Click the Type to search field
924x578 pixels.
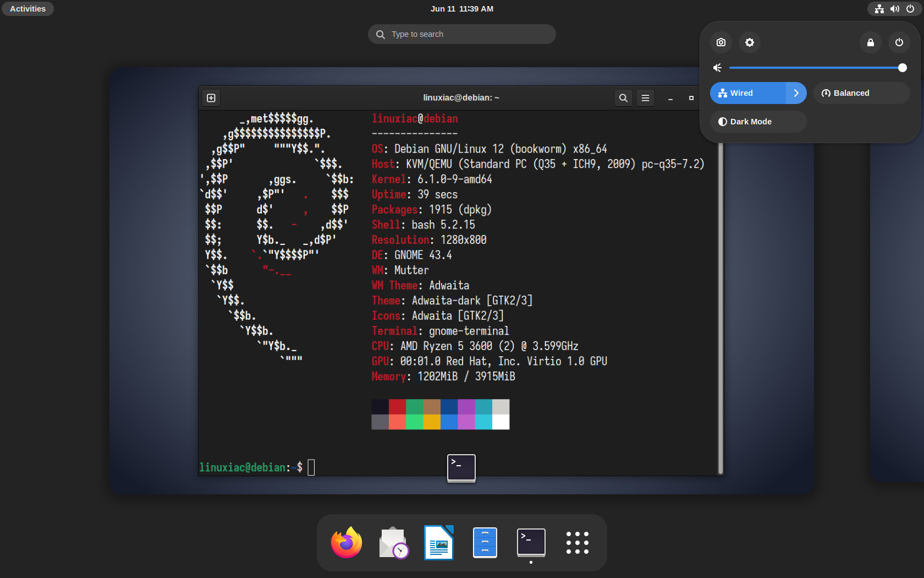462,34
